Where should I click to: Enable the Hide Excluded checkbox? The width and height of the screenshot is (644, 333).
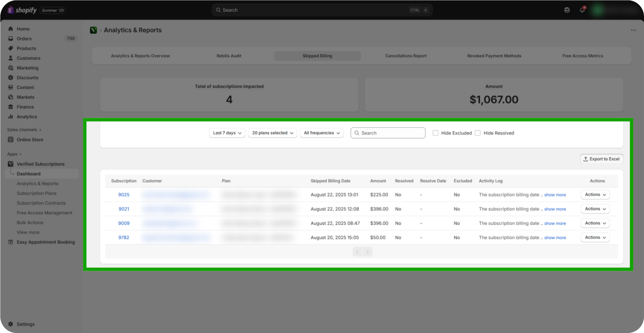435,133
